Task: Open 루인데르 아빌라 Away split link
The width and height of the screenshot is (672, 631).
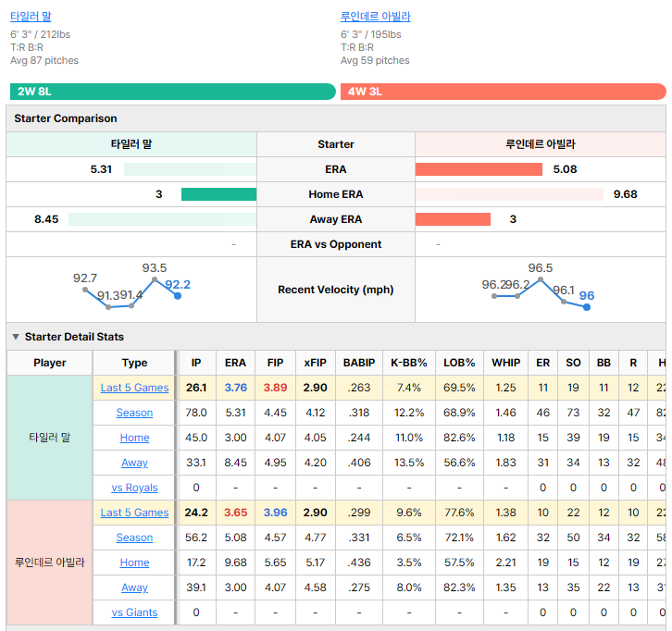Action: 134,588
